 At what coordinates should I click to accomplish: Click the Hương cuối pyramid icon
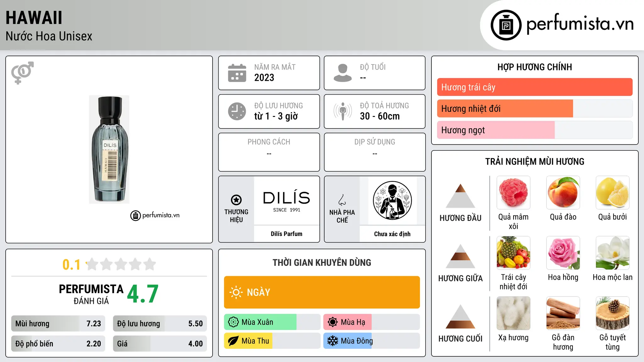tap(460, 316)
